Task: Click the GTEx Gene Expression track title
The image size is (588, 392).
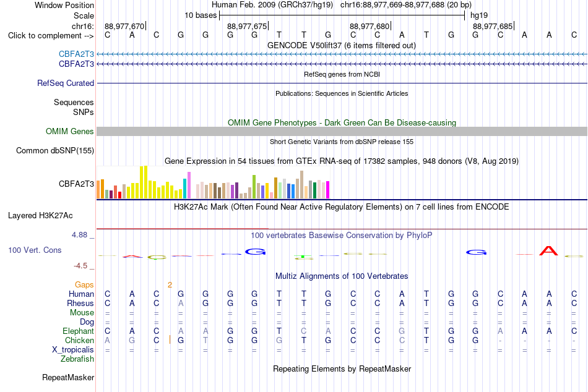Action: (x=342, y=161)
